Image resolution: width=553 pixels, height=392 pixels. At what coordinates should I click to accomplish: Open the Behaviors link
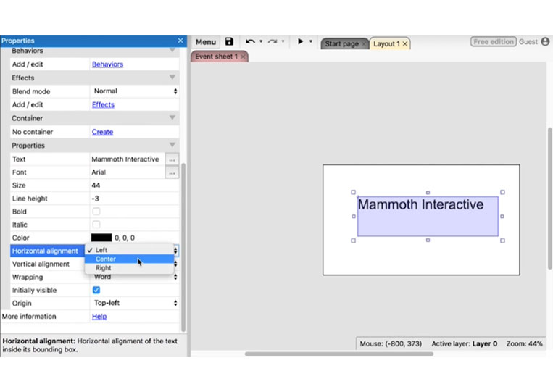(x=107, y=64)
